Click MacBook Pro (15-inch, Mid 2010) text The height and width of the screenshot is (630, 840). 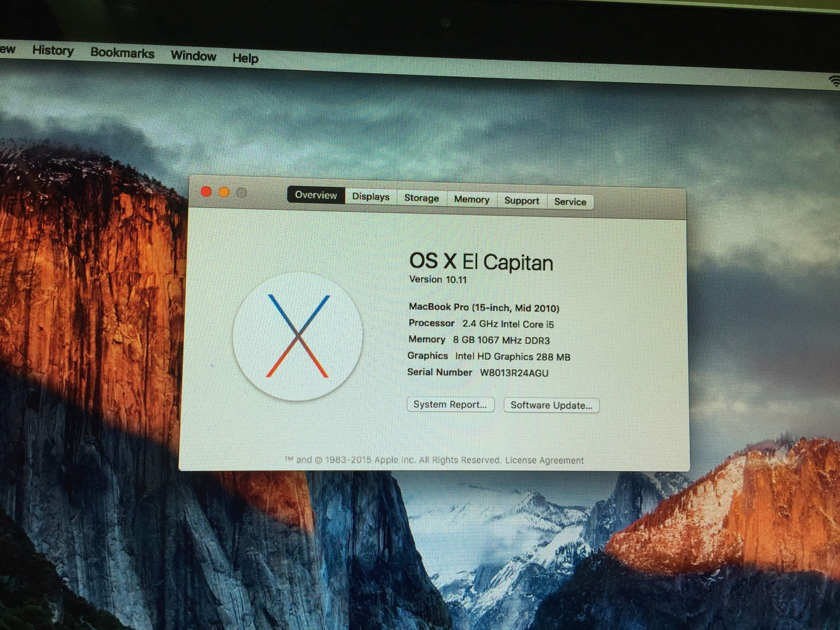pos(484,308)
